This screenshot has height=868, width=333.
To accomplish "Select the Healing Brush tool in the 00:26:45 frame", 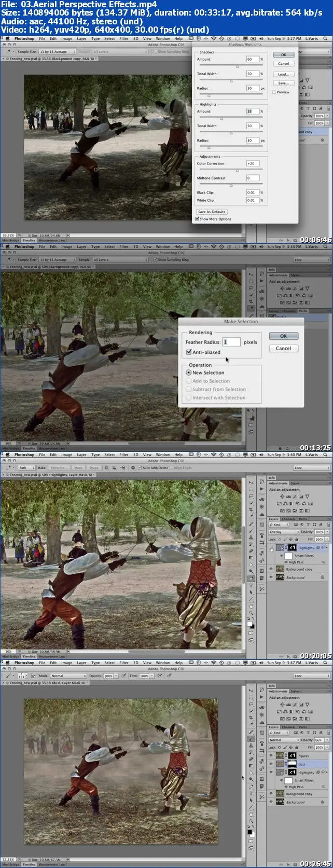I will (251, 732).
